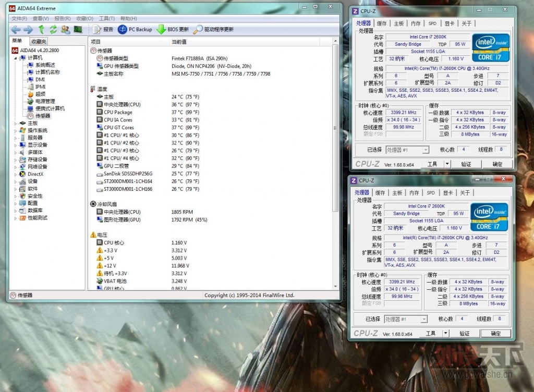Viewport: 534px width, 392px height.
Task: Expand the 显示设备 tree node
Action: (x=15, y=145)
